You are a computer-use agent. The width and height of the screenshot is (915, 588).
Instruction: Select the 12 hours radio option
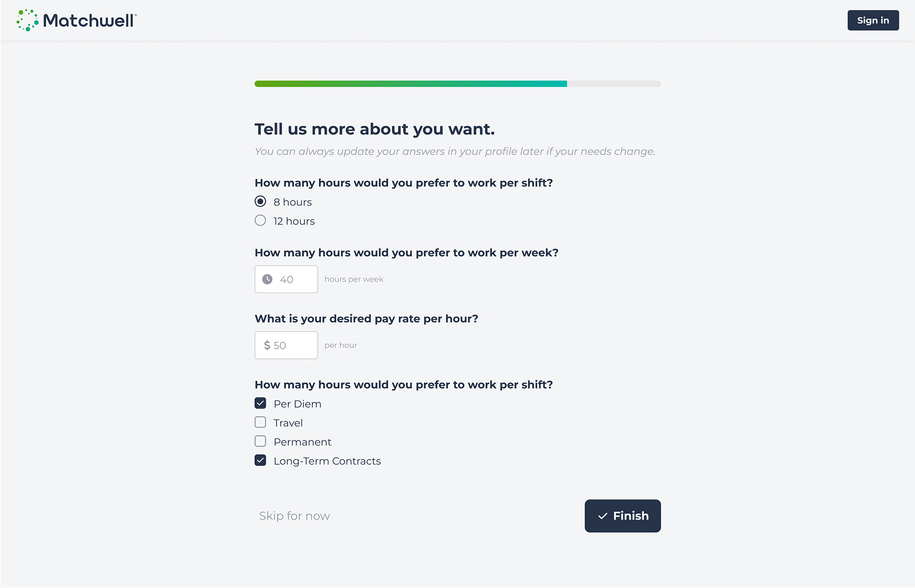[x=261, y=220]
